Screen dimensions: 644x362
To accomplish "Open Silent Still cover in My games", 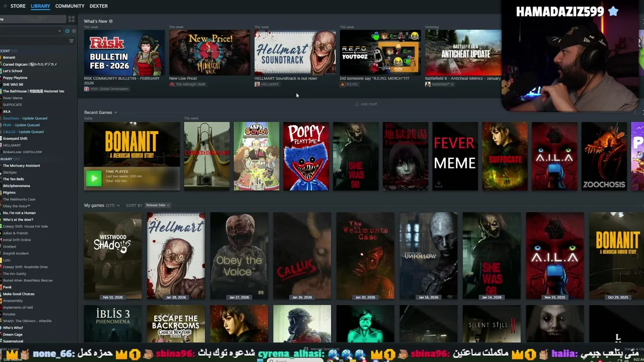I will pos(492,324).
